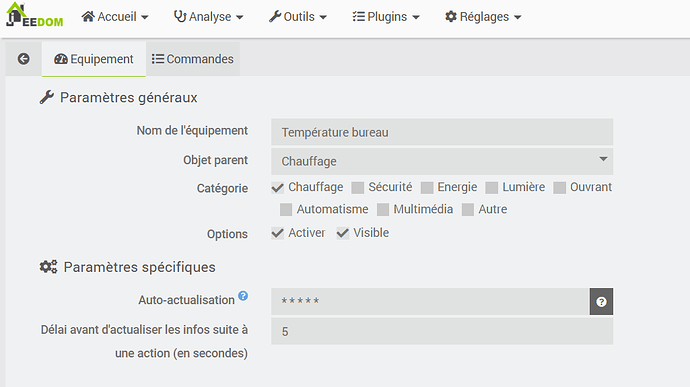
Task: Toggle the Visible option checkbox
Action: [x=343, y=233]
